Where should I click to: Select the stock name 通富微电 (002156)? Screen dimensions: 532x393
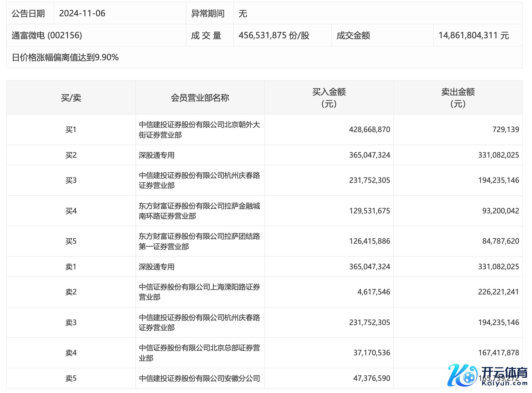(47, 35)
